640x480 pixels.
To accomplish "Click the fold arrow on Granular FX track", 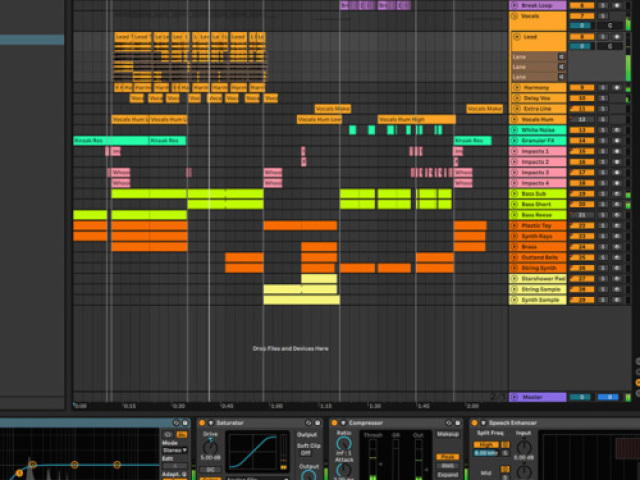I will (x=514, y=141).
